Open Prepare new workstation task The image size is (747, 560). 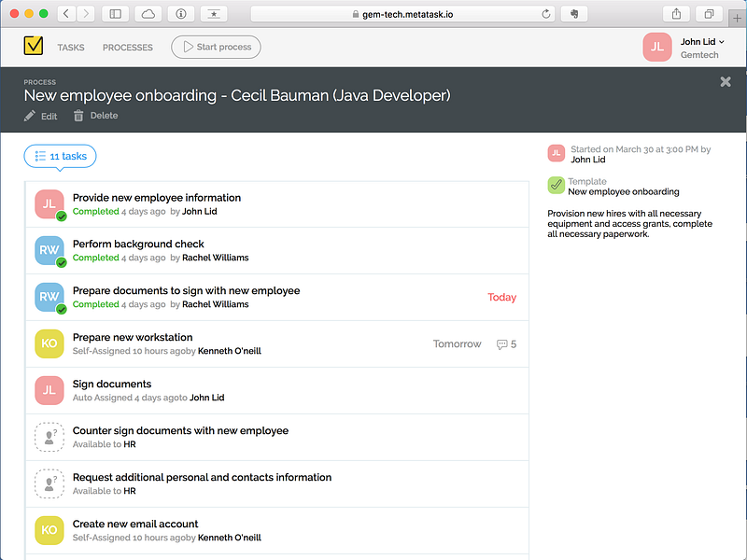coord(276,344)
